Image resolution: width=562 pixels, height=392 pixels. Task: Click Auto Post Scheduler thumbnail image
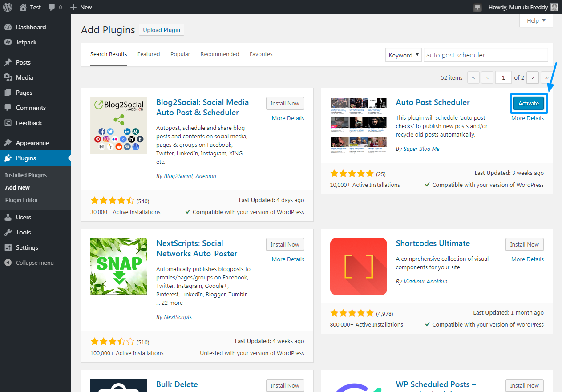pyautogui.click(x=359, y=125)
